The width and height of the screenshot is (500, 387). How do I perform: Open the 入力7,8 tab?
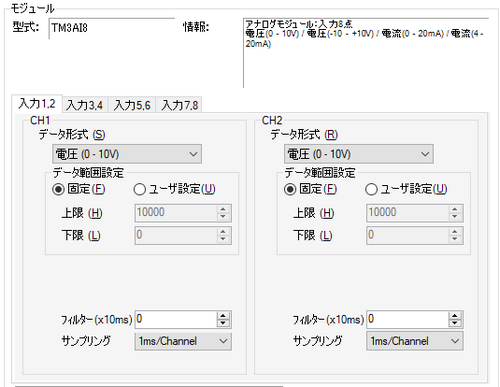tap(179, 106)
